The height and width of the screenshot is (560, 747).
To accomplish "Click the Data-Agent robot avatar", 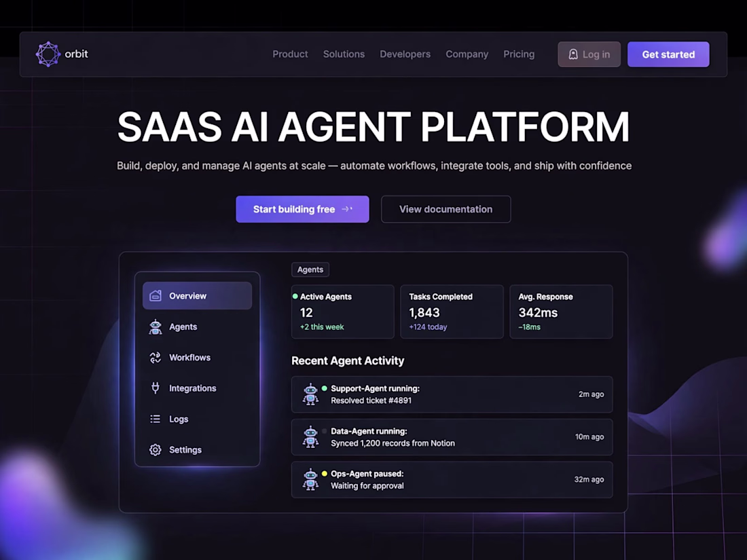I will (310, 436).
